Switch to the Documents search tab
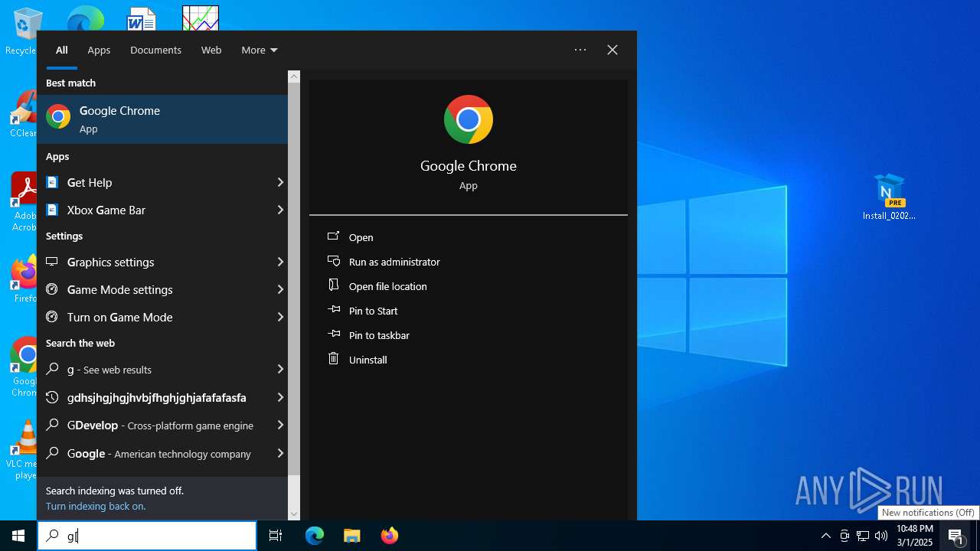The width and height of the screenshot is (980, 551). (155, 50)
